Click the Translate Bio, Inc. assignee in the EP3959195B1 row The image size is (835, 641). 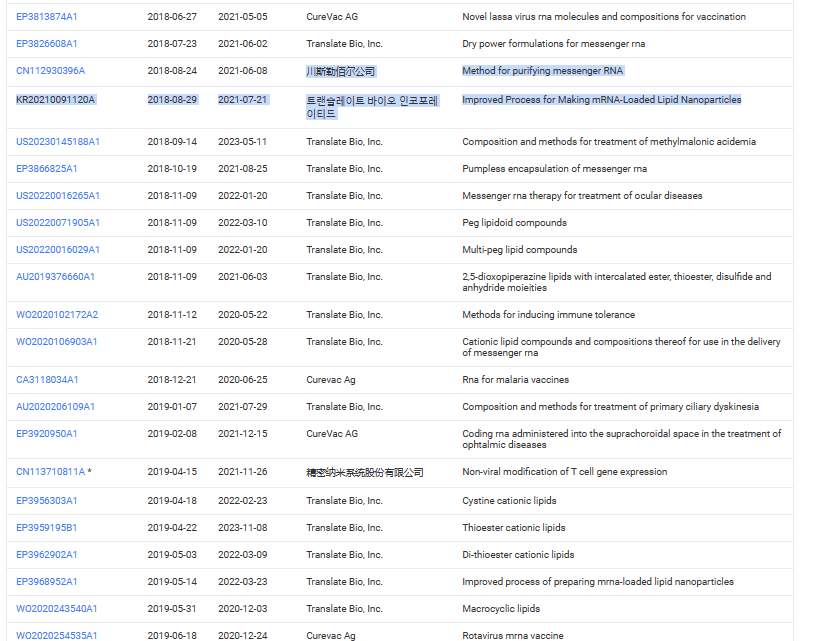(344, 528)
